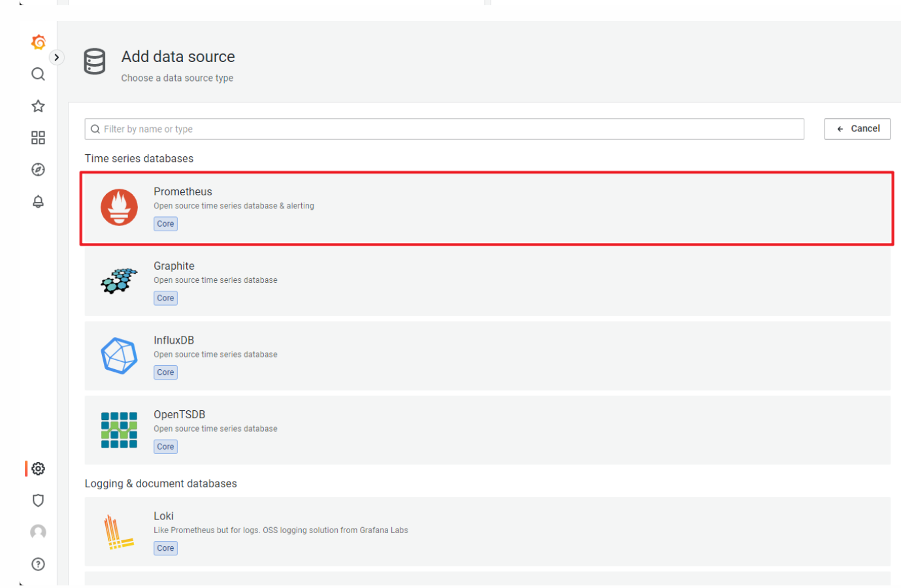
Task: Click the search magnifier inside the filter field
Action: tap(95, 129)
